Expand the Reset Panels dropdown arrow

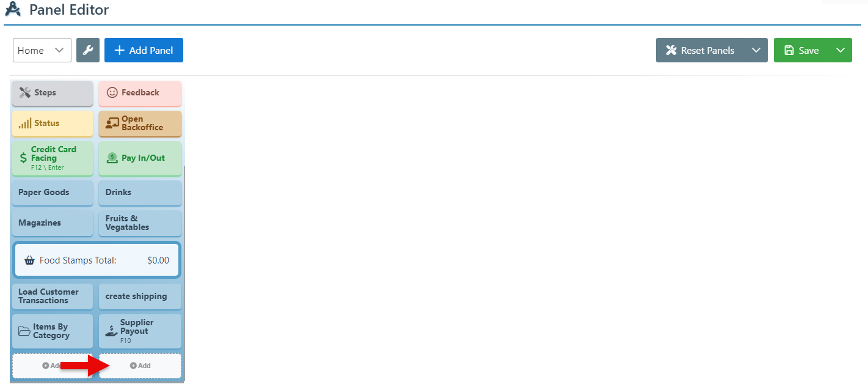756,50
